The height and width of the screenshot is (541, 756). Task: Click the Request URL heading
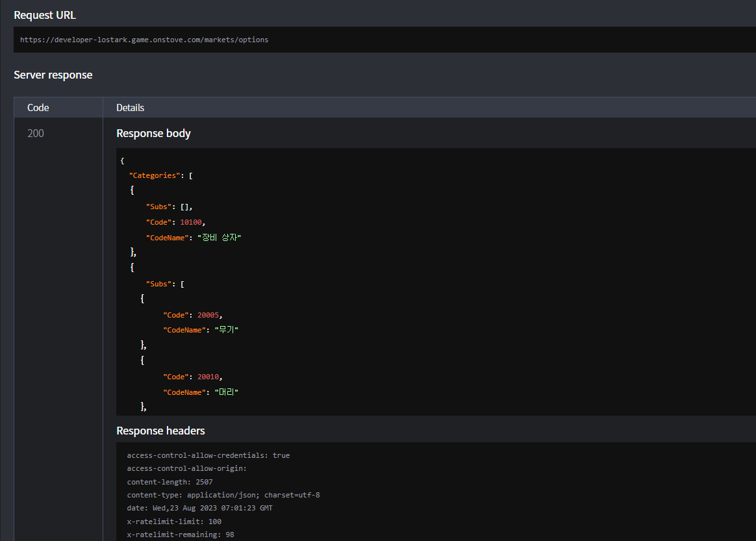(x=45, y=15)
